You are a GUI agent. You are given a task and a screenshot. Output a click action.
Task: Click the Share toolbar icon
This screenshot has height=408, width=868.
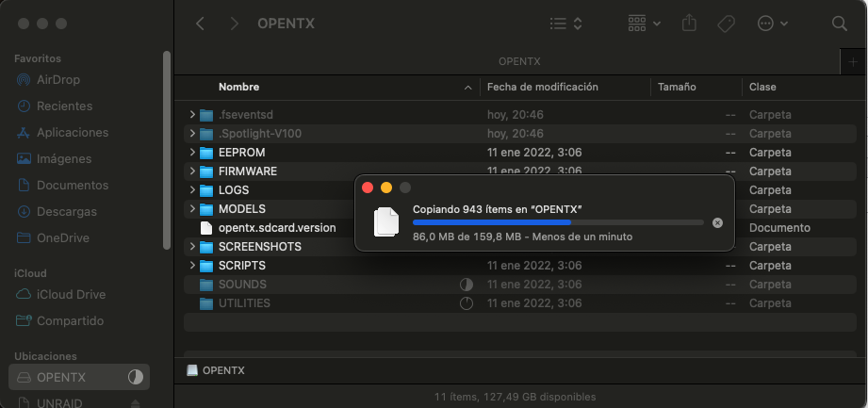689,24
